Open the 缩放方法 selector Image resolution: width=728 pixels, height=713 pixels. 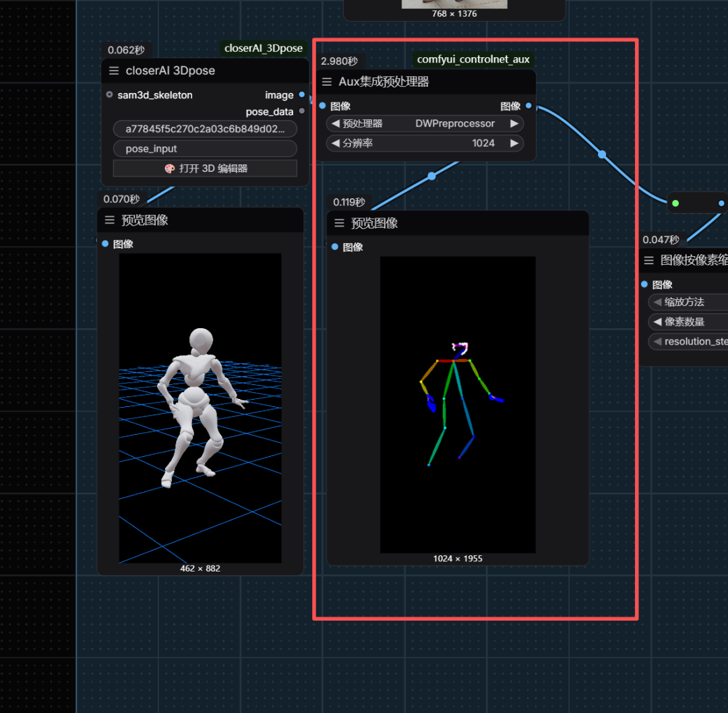[688, 302]
